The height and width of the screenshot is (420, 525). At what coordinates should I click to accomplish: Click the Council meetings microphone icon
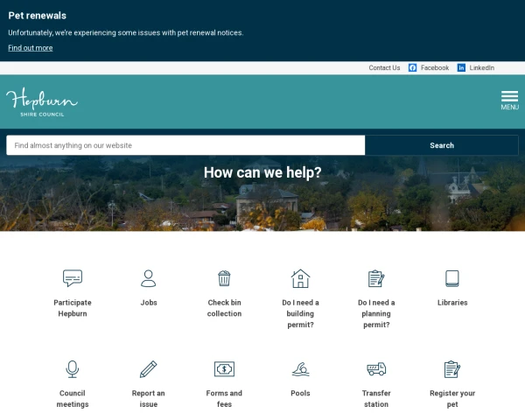[x=73, y=369]
